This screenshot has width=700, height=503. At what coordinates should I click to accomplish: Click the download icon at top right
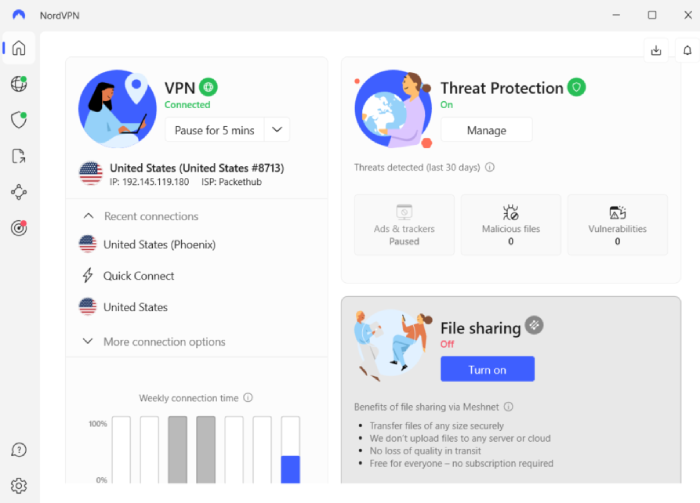coord(656,50)
